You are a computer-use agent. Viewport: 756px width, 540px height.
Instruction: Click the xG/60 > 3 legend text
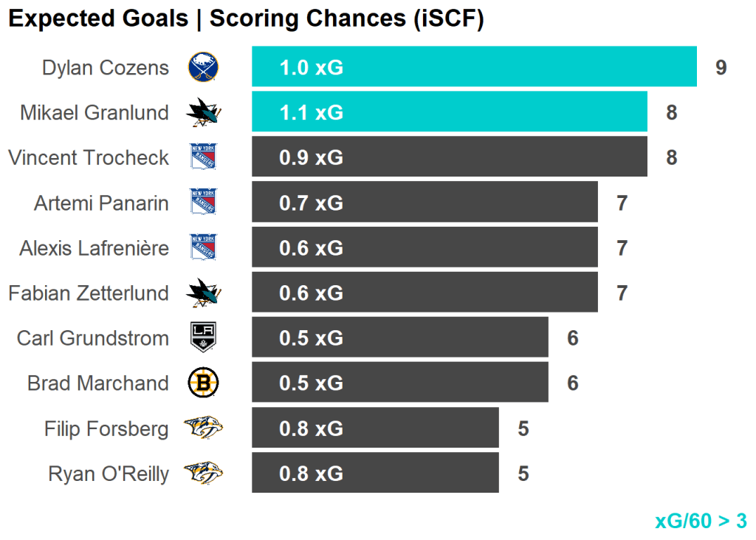pos(701,521)
